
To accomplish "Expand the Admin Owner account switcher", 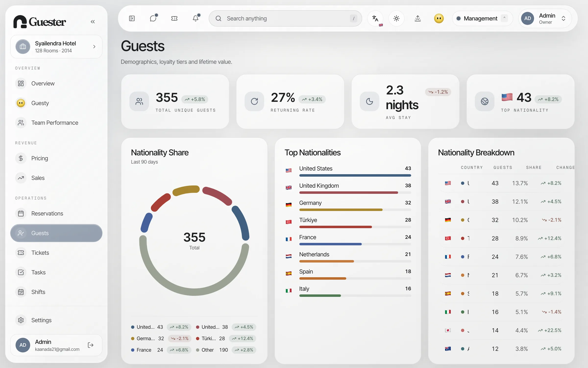I will pos(545,18).
